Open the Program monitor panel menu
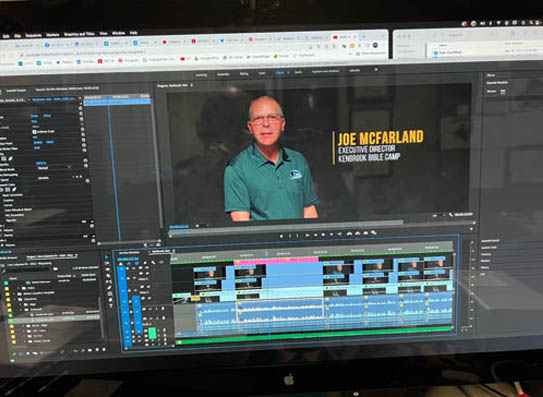 coord(192,85)
